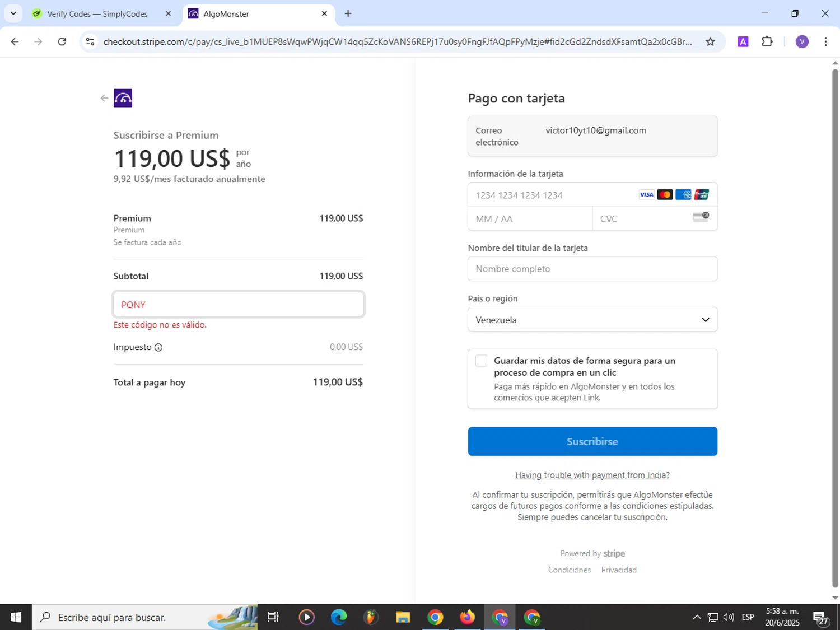
Task: Open the FL Studio fruit taskbar icon
Action: (x=371, y=617)
